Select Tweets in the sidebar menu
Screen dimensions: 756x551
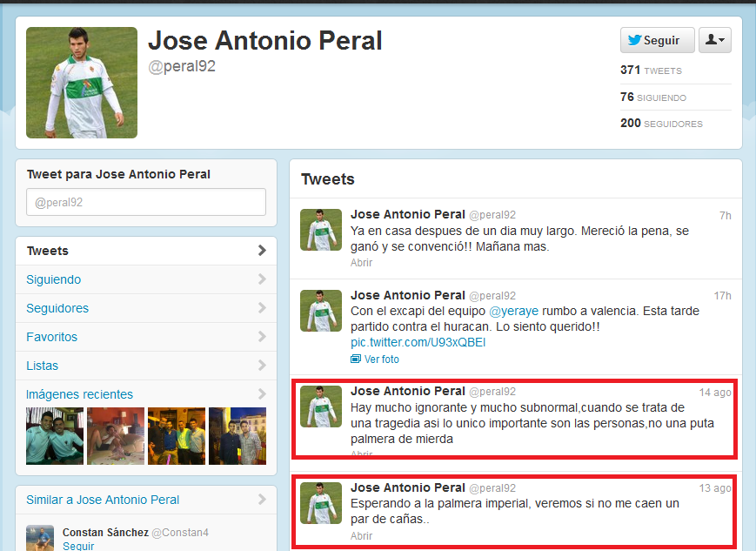pyautogui.click(x=146, y=251)
